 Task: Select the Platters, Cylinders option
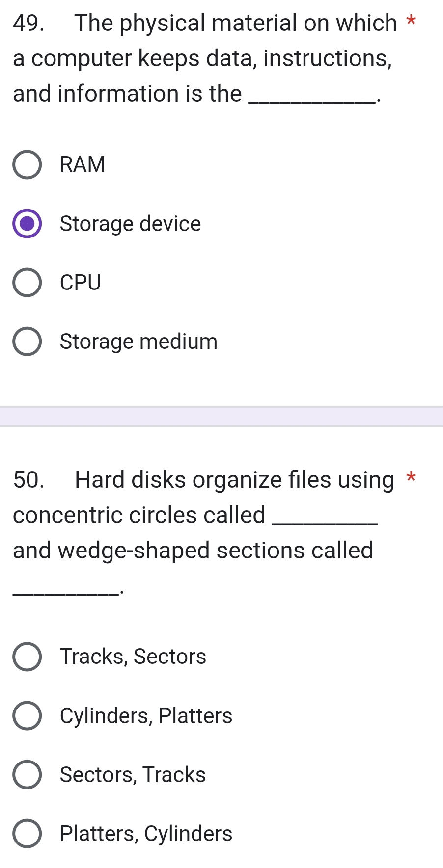point(28,833)
